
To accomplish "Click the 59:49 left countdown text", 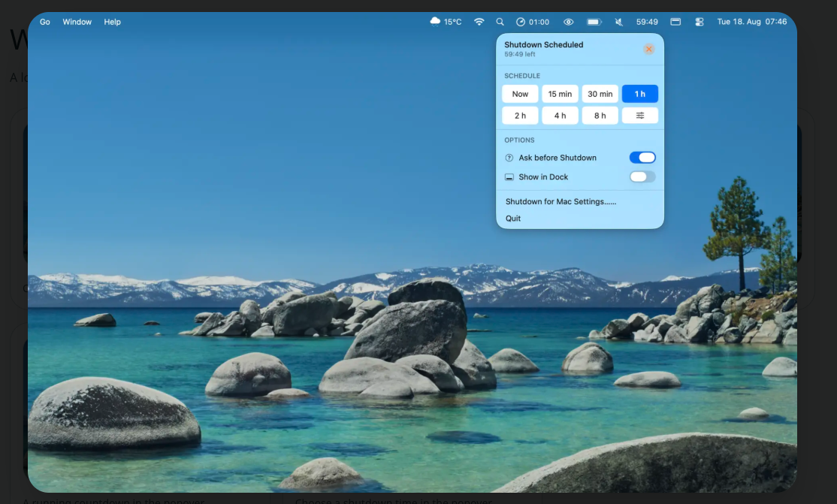I will [x=520, y=54].
